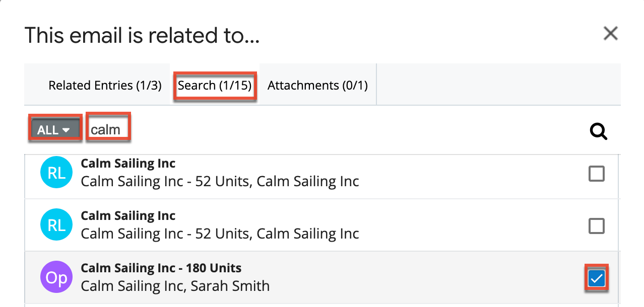This screenshot has height=307, width=644.
Task: Select the Search (1/15) tab
Action: [214, 85]
